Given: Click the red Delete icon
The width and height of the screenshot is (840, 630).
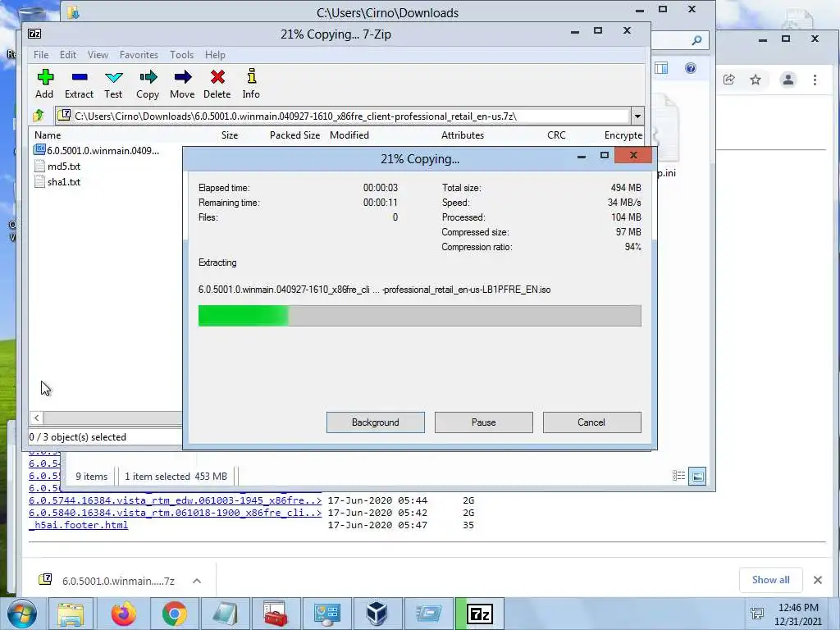Looking at the screenshot, I should coord(217,84).
